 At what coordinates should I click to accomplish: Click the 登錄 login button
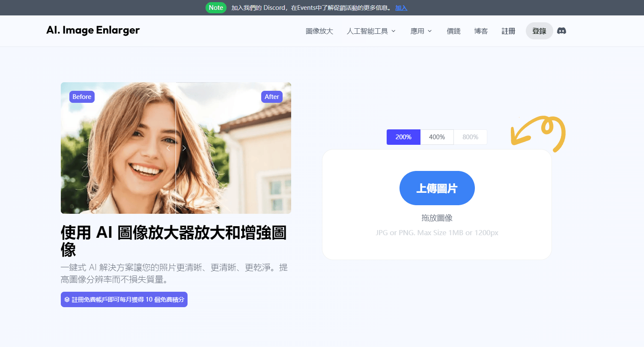click(x=539, y=30)
